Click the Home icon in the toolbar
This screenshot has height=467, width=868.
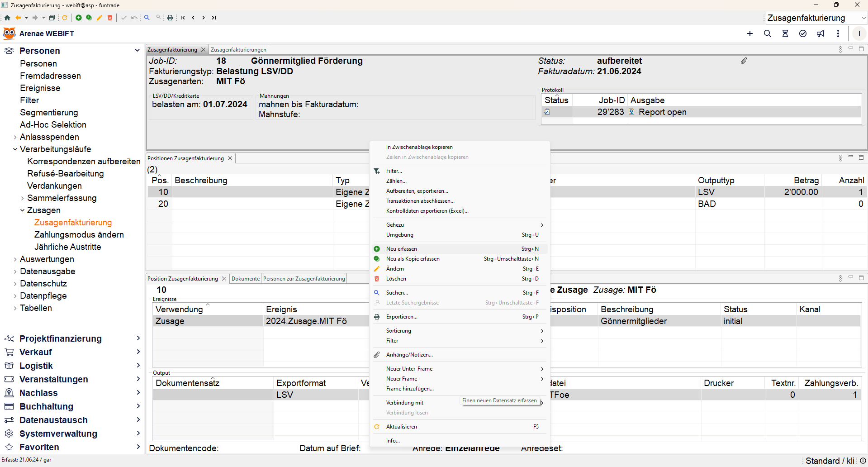click(7, 18)
